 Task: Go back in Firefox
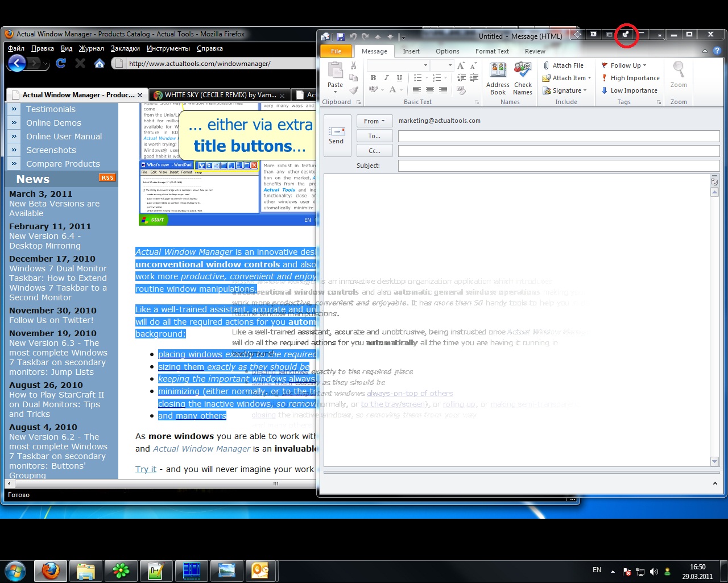coord(17,63)
